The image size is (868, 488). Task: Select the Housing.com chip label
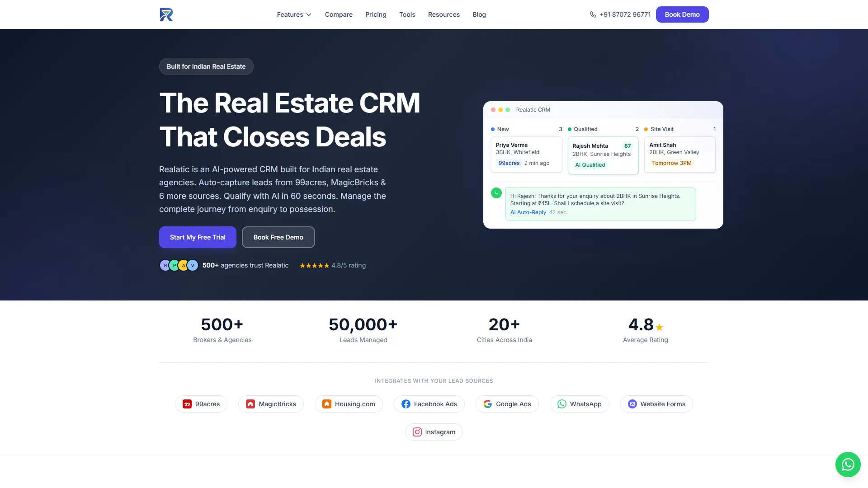355,404
